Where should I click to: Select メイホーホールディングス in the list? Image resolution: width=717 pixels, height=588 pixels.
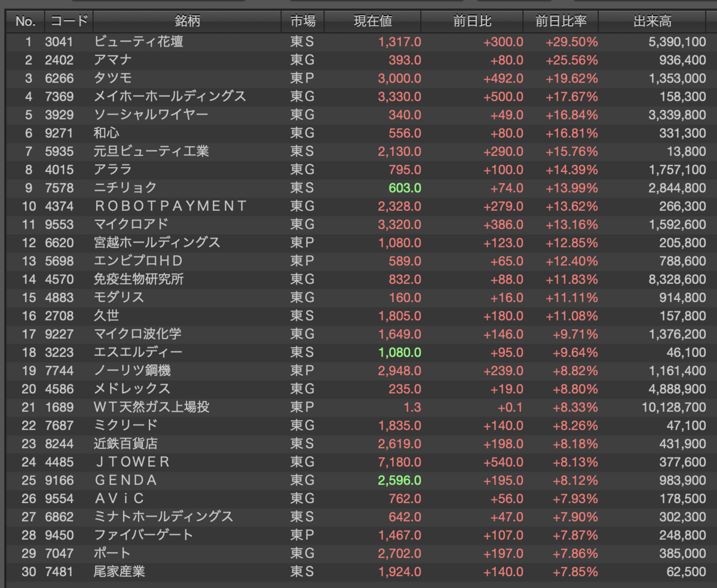(x=170, y=96)
